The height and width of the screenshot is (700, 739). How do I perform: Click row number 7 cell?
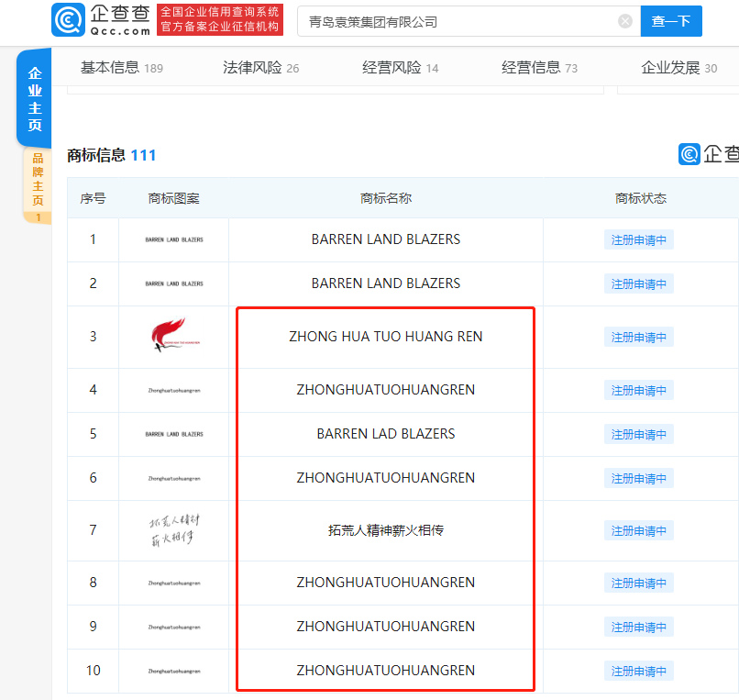tap(93, 530)
